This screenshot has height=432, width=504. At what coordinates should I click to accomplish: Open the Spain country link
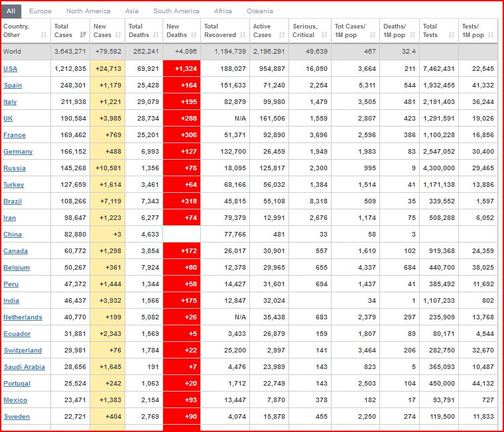(x=13, y=85)
